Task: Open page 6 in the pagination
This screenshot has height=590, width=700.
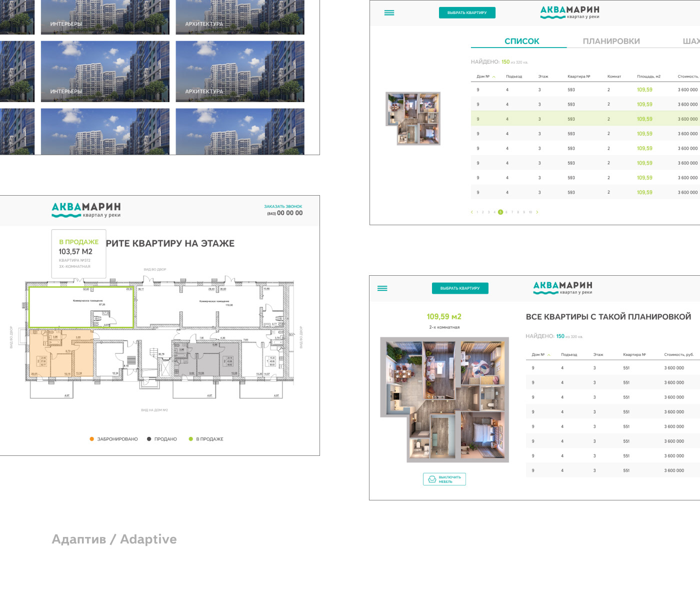Action: tap(506, 212)
